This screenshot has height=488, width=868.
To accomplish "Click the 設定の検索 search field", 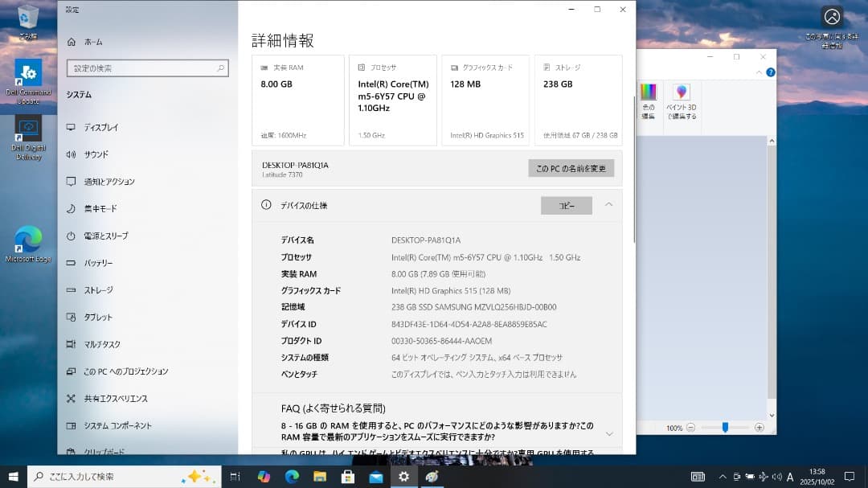I will pyautogui.click(x=147, y=68).
